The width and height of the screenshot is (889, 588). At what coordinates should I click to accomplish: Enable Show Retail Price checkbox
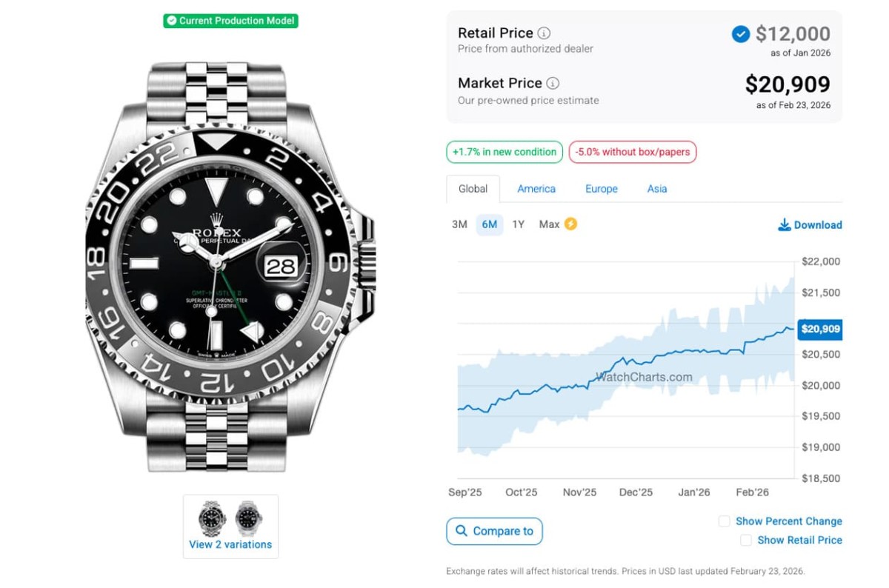(746, 541)
